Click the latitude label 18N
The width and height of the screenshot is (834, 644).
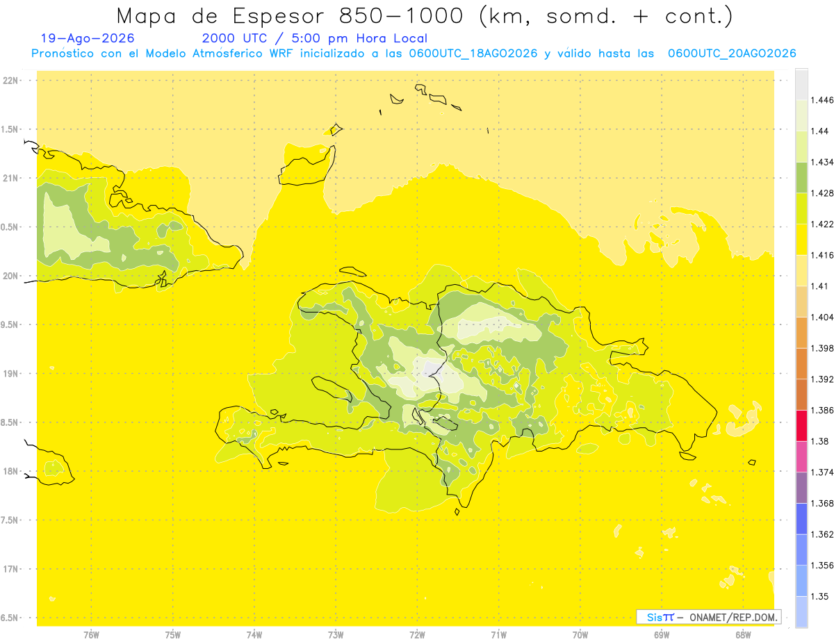(10, 471)
